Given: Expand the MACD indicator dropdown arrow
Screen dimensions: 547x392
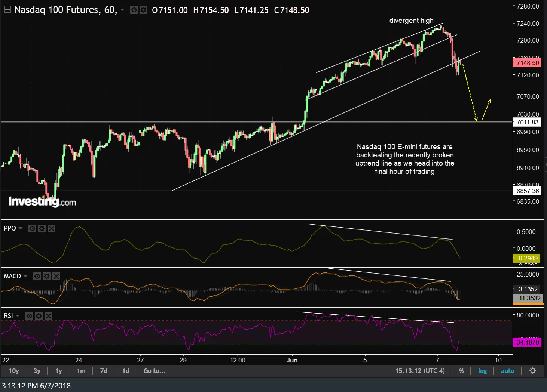Looking at the screenshot, I should point(25,276).
